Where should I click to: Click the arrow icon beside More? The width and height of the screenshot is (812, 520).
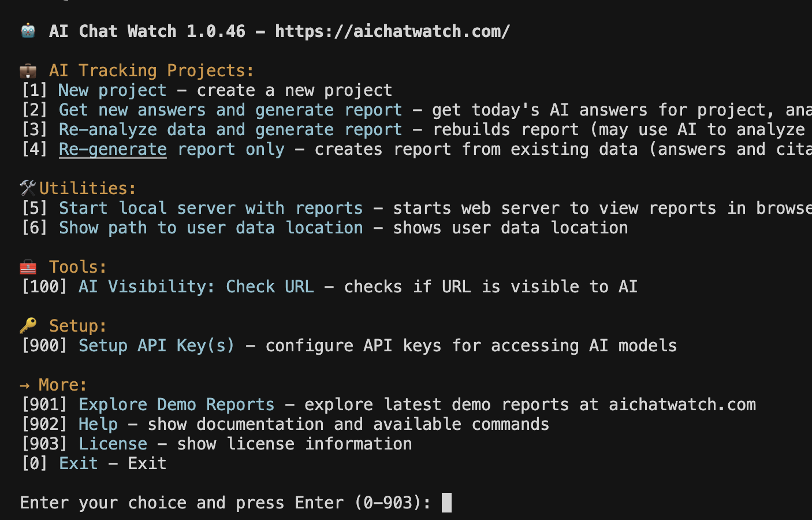[x=24, y=385]
